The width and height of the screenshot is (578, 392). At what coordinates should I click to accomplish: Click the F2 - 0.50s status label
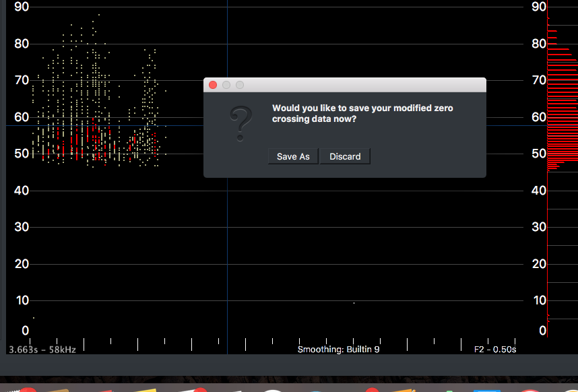[x=494, y=350]
